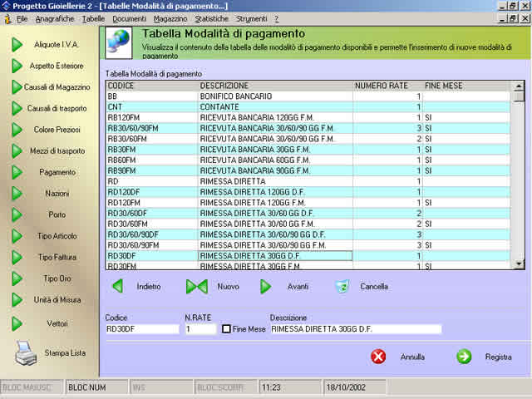This screenshot has width=532, height=399.
Task: Click the green arrow beside Pagamento
Action: click(17, 172)
